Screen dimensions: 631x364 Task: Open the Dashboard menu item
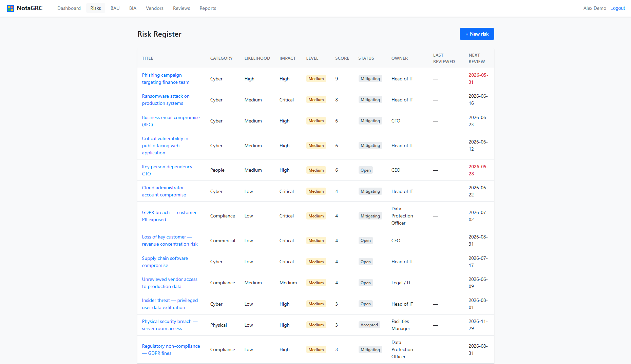69,8
